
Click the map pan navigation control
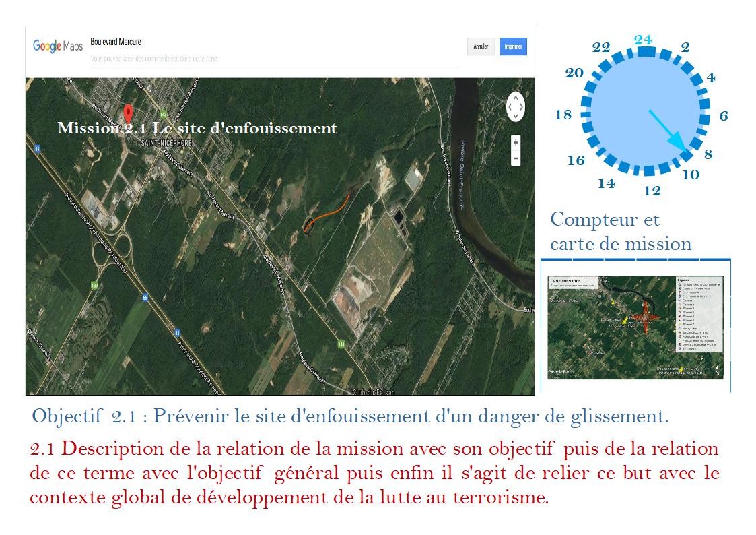tap(515, 106)
